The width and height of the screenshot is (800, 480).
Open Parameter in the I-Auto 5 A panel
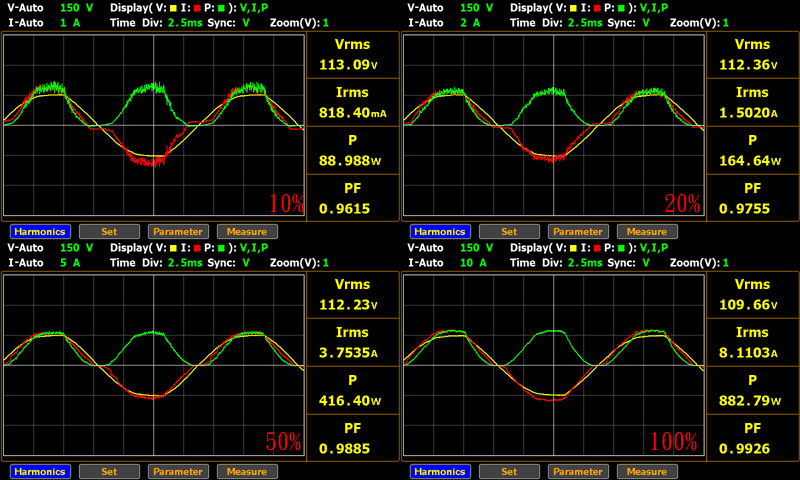point(178,471)
